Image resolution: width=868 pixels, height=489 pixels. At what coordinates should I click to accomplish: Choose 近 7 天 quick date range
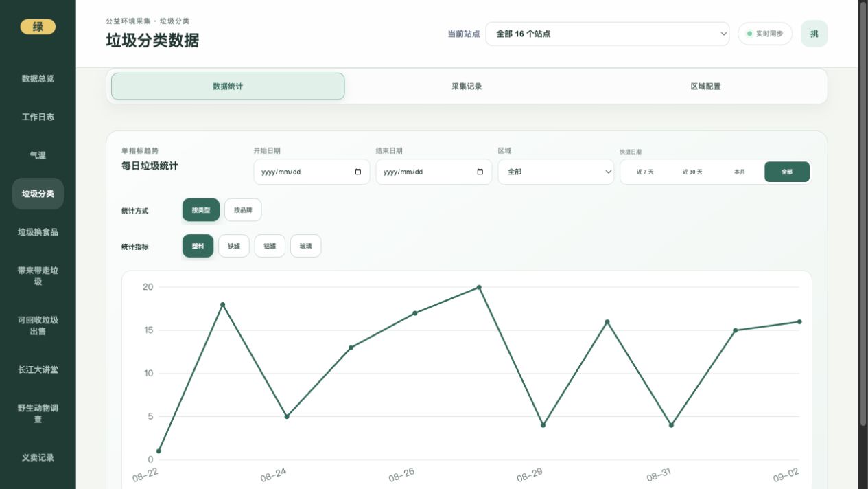coord(645,172)
